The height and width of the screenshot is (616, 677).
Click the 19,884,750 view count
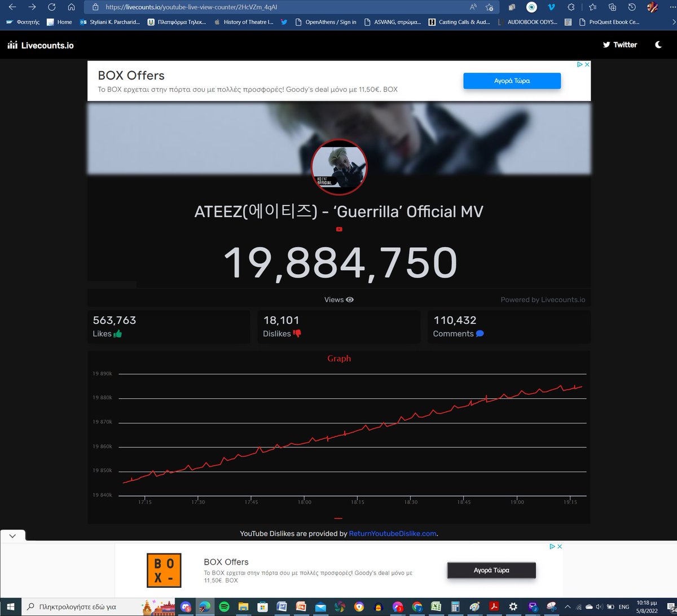[340, 263]
